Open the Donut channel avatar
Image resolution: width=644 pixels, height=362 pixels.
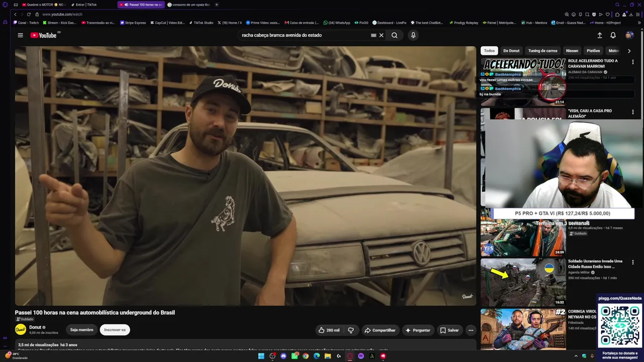coord(21,330)
